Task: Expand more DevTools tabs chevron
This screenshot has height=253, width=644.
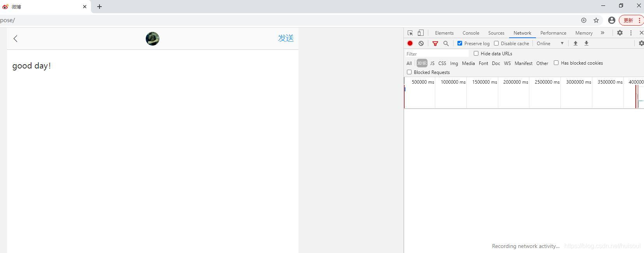Action: click(x=602, y=33)
